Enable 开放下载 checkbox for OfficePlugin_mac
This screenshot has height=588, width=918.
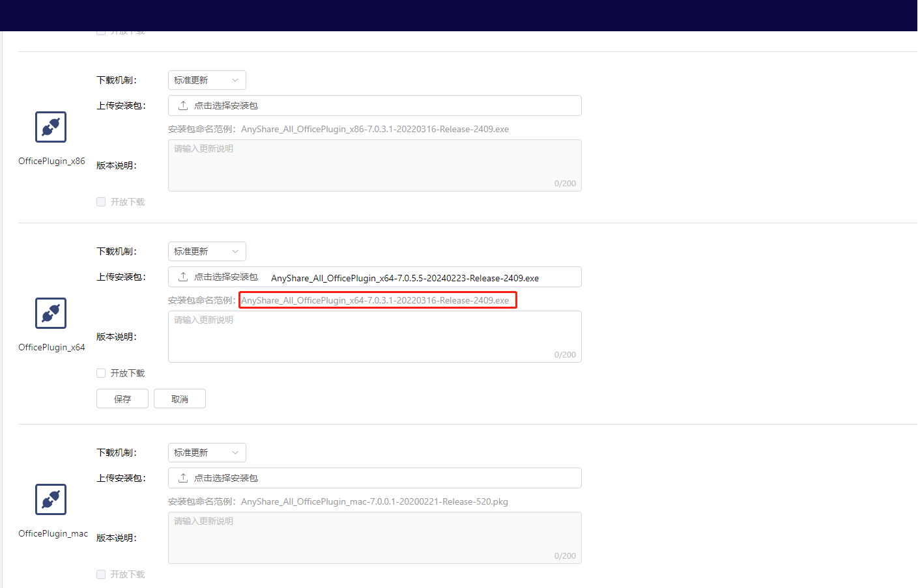point(101,574)
